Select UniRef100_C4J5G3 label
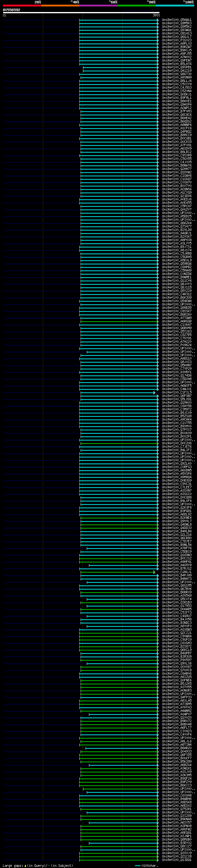This screenshot has width=197, height=868. tap(177, 88)
